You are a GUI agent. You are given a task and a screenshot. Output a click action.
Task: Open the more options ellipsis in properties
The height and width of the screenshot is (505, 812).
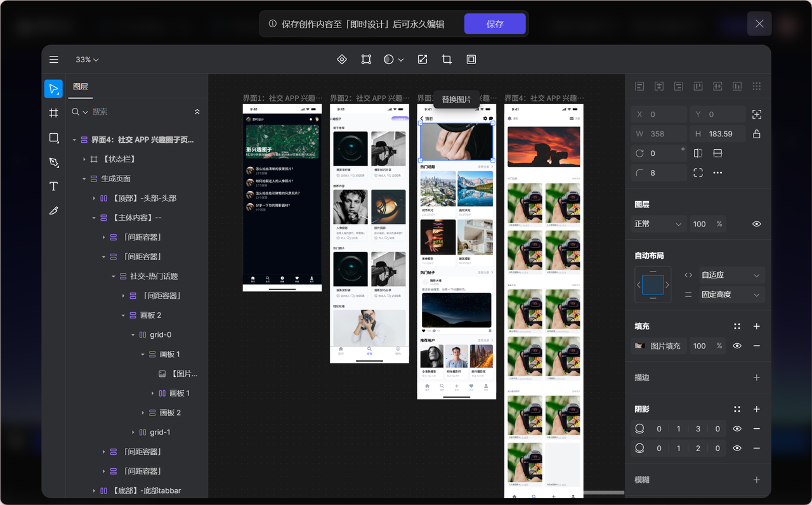coord(717,173)
